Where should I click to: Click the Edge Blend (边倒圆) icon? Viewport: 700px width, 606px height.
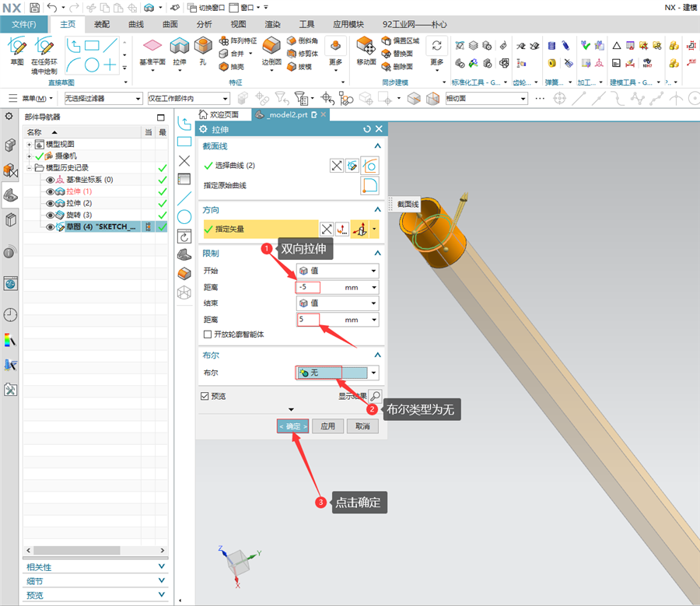271,46
